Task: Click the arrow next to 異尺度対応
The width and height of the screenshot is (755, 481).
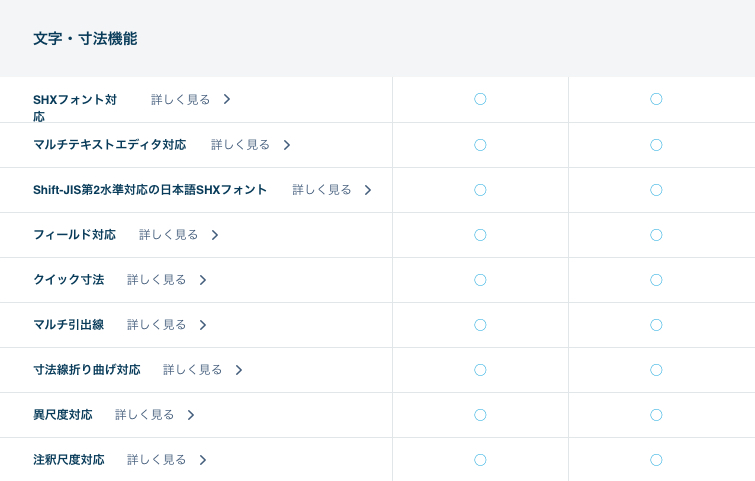Action: 191,415
